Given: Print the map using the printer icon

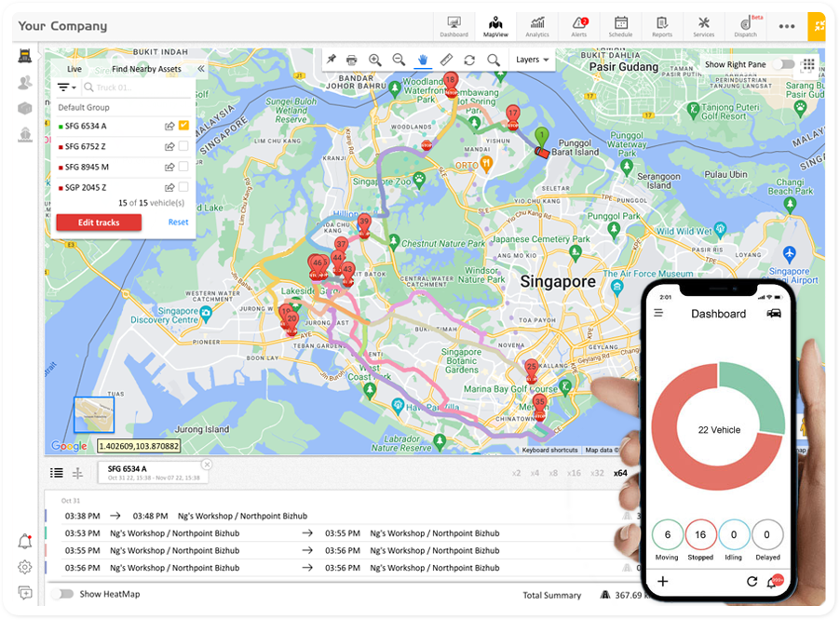Looking at the screenshot, I should click(352, 60).
